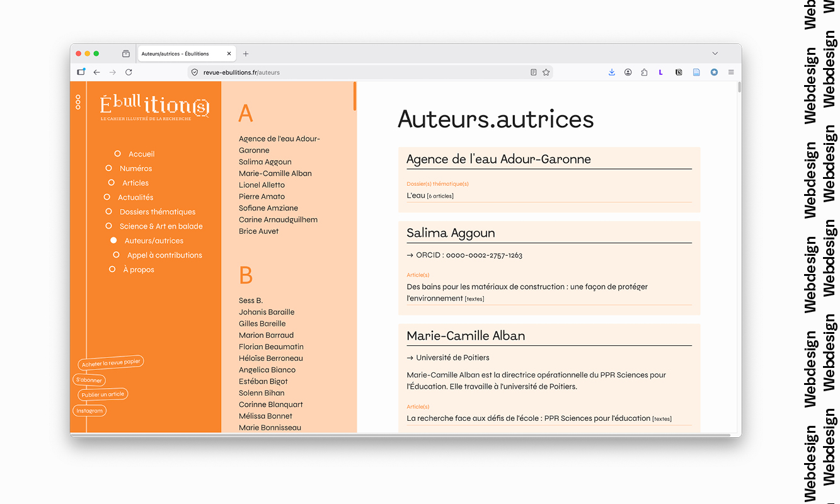Click the Ébullition(s) logo
Screen dimensions: 840x504
coord(155,107)
